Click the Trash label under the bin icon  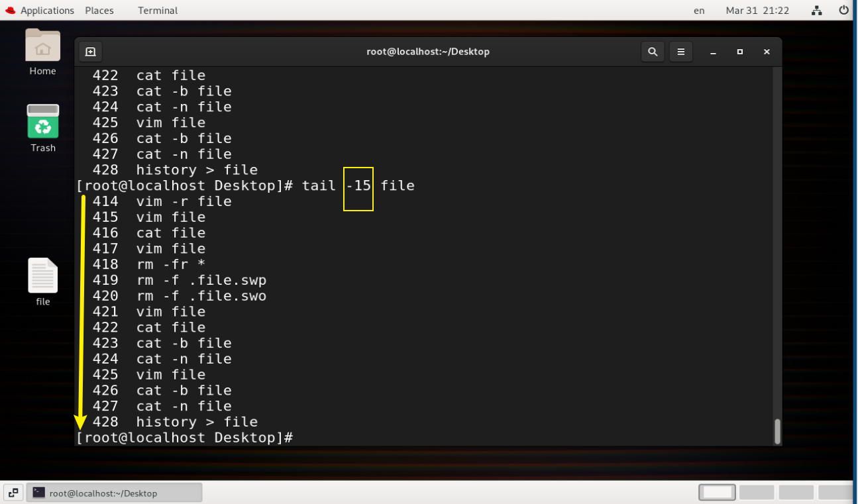(43, 148)
